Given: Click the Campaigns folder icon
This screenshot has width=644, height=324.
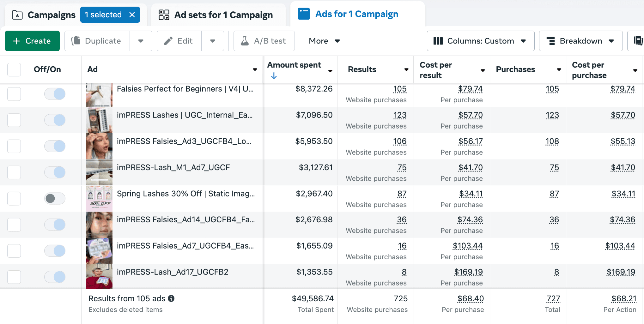Looking at the screenshot, I should pyautogui.click(x=17, y=15).
